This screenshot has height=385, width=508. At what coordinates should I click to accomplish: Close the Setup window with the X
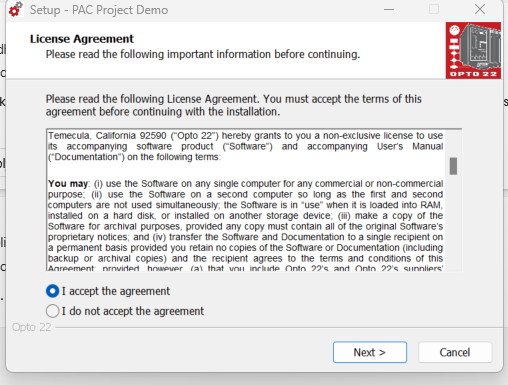pyautogui.click(x=480, y=9)
